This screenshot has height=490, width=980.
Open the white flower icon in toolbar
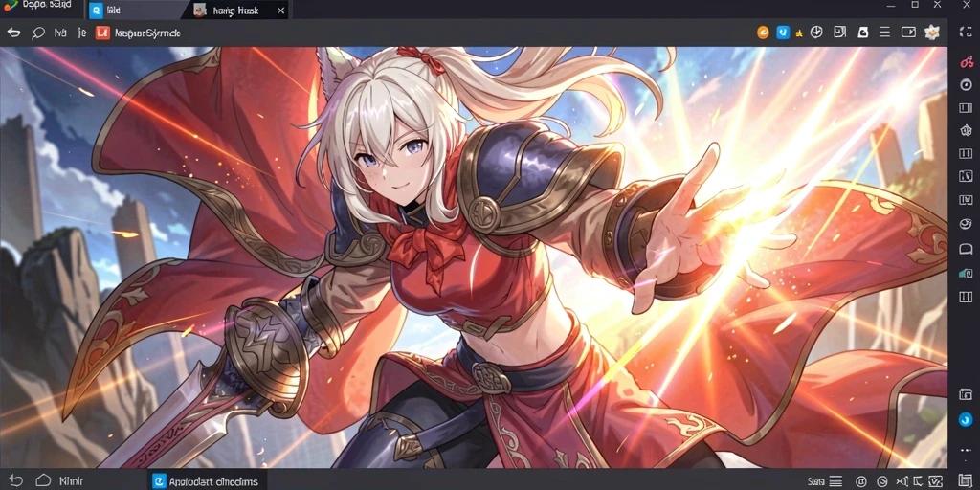click(932, 33)
